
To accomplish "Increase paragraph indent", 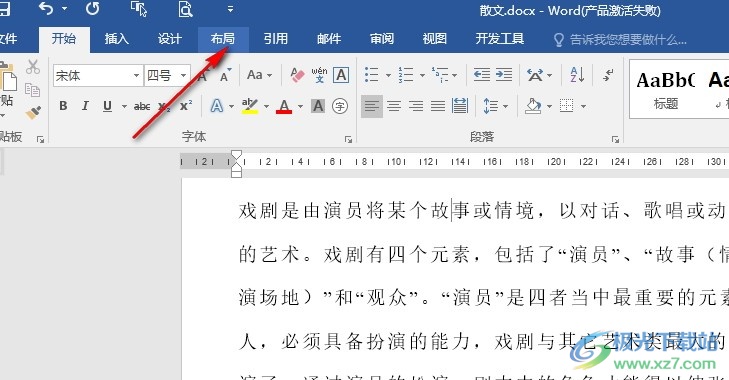I will (504, 74).
